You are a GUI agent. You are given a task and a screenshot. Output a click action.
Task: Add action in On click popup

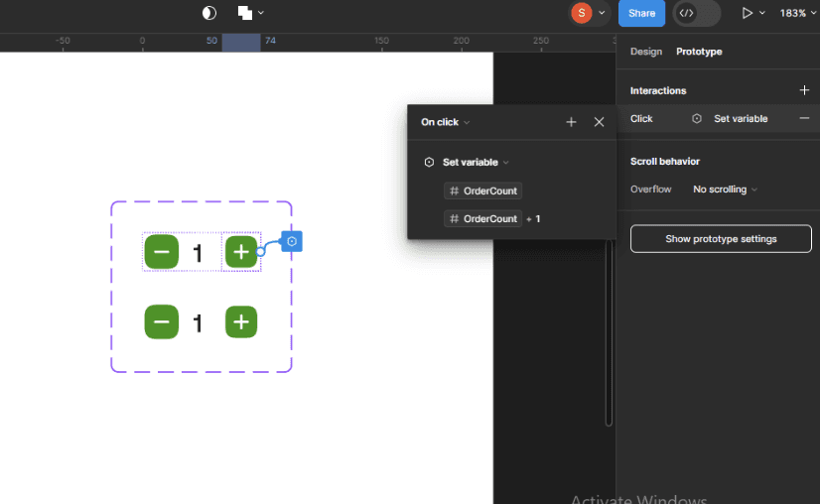point(571,122)
